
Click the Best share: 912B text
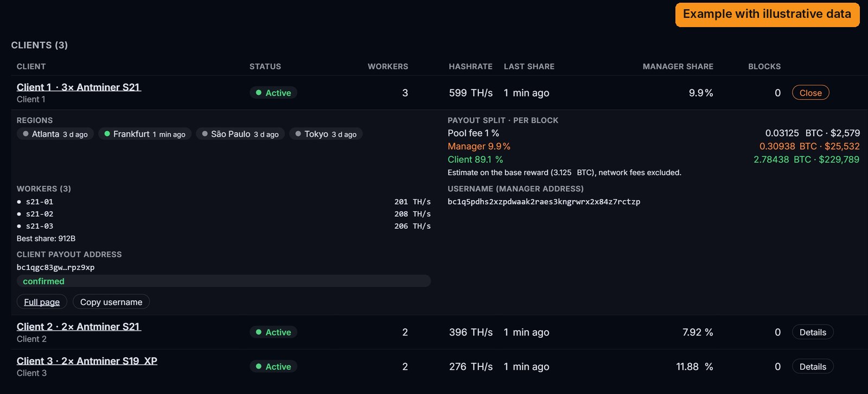[x=46, y=238]
